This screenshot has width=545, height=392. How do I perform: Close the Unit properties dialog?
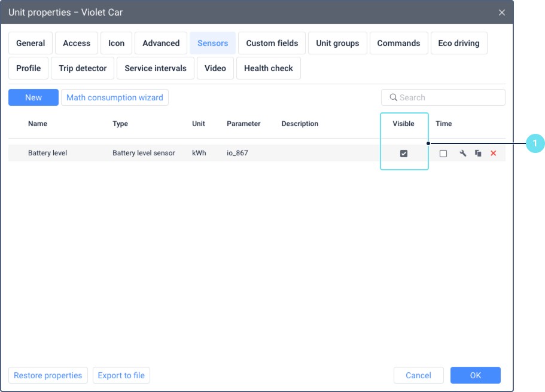pyautogui.click(x=501, y=13)
